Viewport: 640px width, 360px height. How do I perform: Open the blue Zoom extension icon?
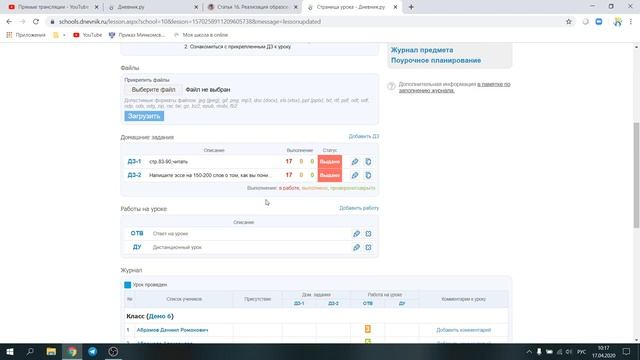[599, 22]
